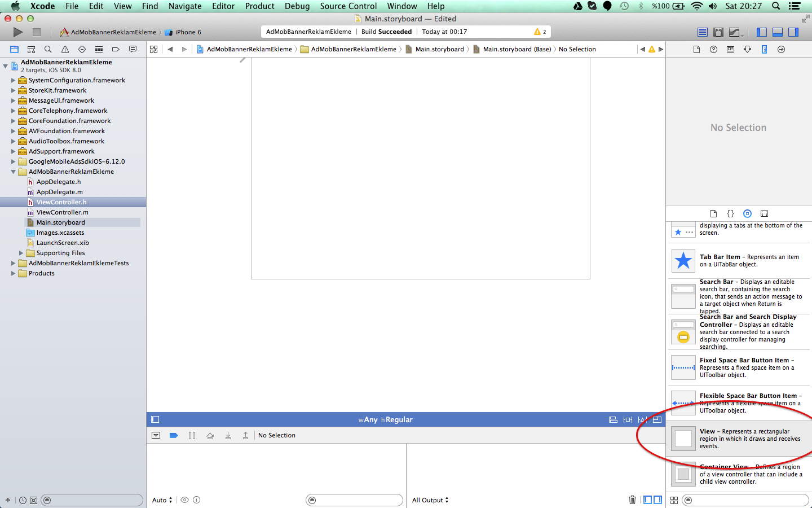Hide the debug area toggle arrow
Screen dimensions: 812x508
(x=156, y=435)
